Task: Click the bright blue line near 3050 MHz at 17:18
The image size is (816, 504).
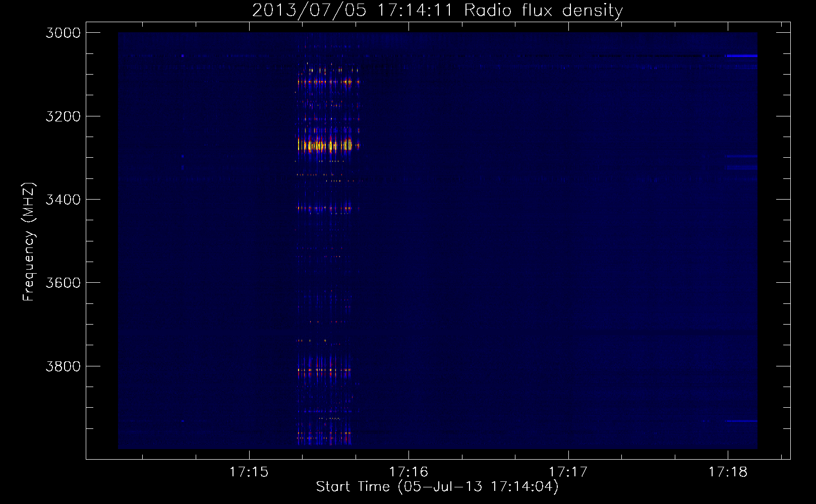Action: [x=741, y=56]
